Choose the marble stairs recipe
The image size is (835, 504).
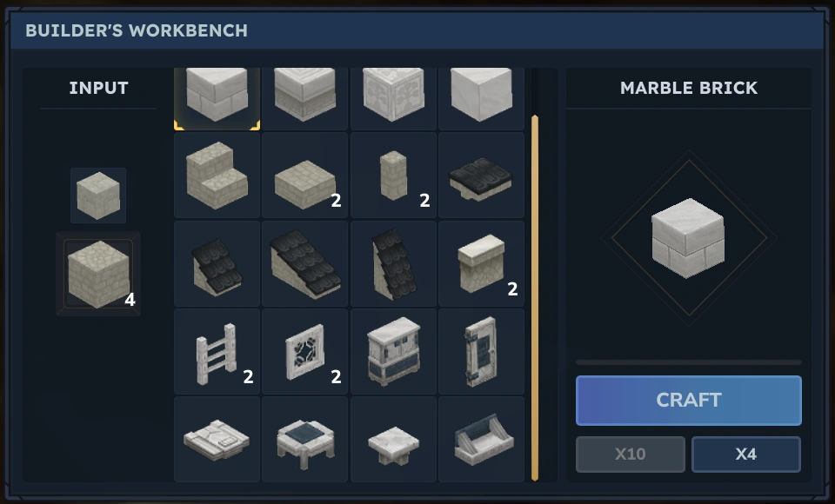pos(217,175)
